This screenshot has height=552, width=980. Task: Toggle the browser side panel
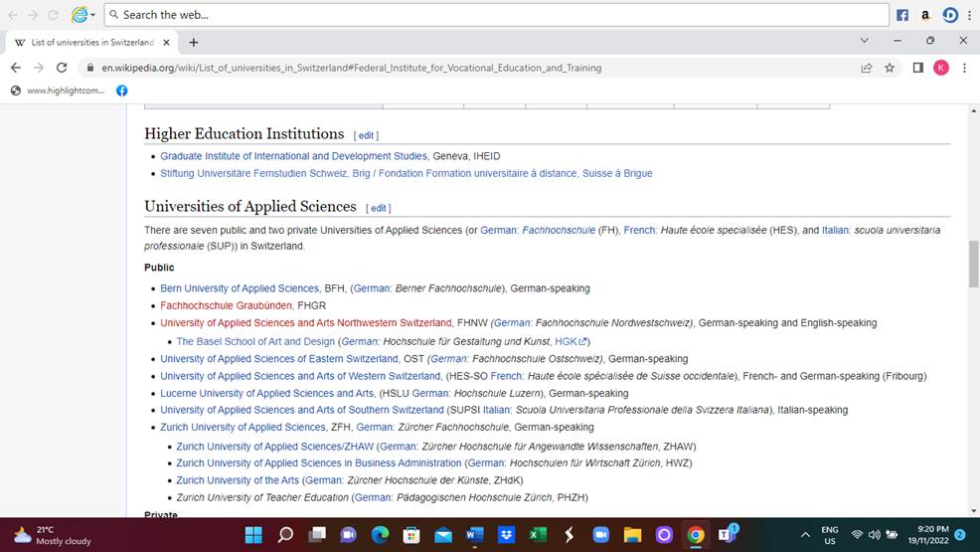click(917, 68)
